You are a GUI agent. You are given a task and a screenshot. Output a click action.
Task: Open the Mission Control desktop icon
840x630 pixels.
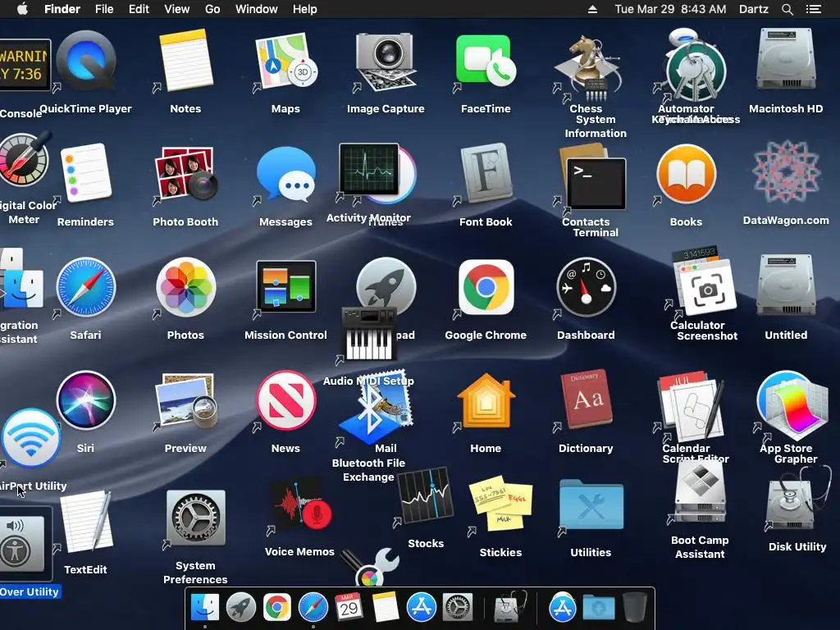(285, 286)
